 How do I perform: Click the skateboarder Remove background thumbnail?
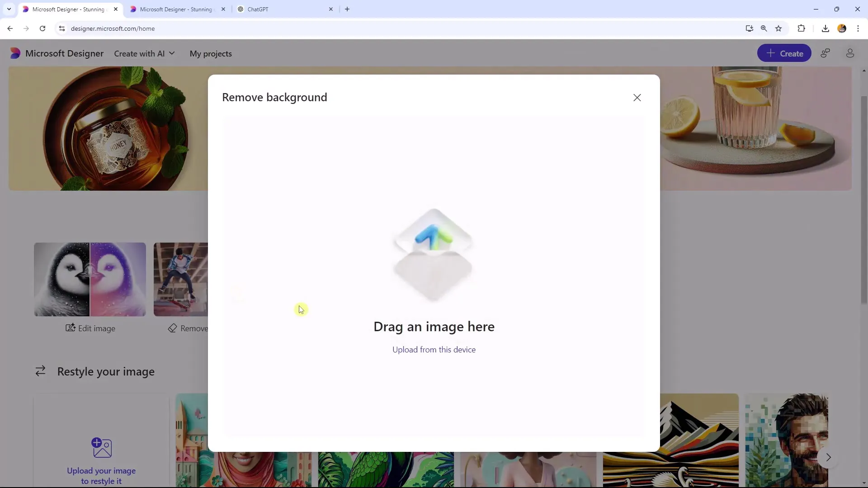click(181, 279)
